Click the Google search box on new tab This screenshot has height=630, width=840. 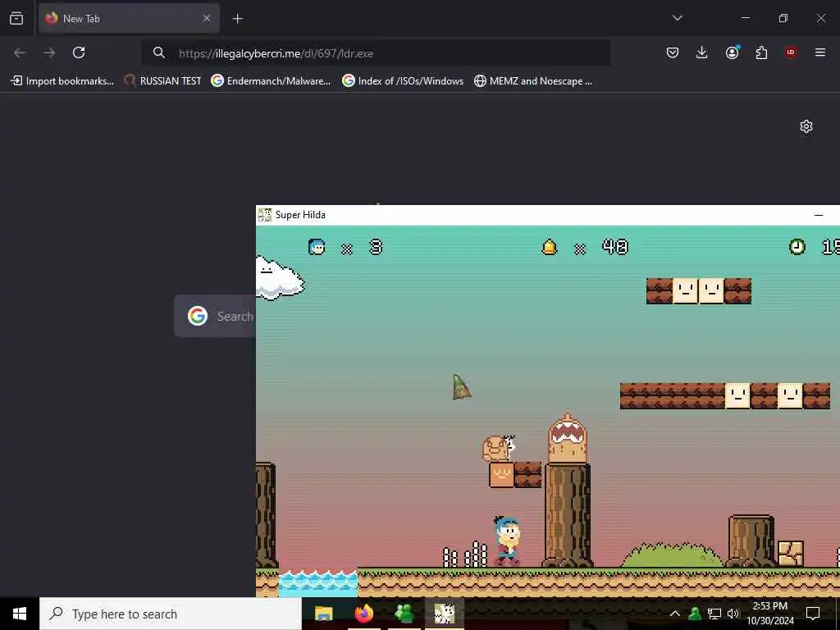(216, 316)
